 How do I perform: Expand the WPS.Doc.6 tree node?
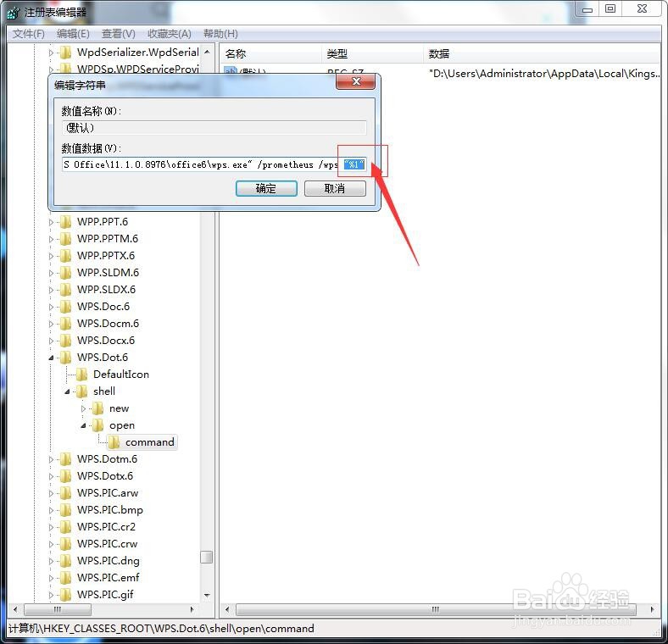[x=51, y=307]
